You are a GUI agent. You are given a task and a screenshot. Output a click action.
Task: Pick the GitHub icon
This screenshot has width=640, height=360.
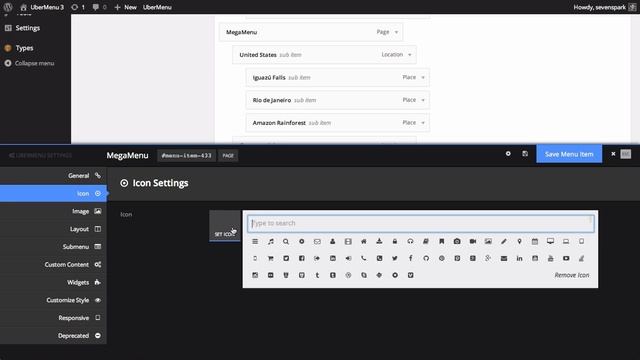(x=426, y=258)
